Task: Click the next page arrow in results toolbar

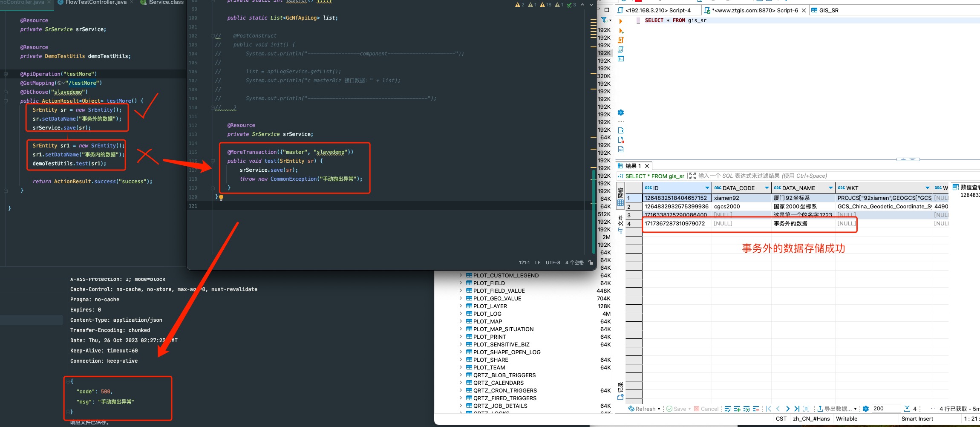Action: (787, 409)
